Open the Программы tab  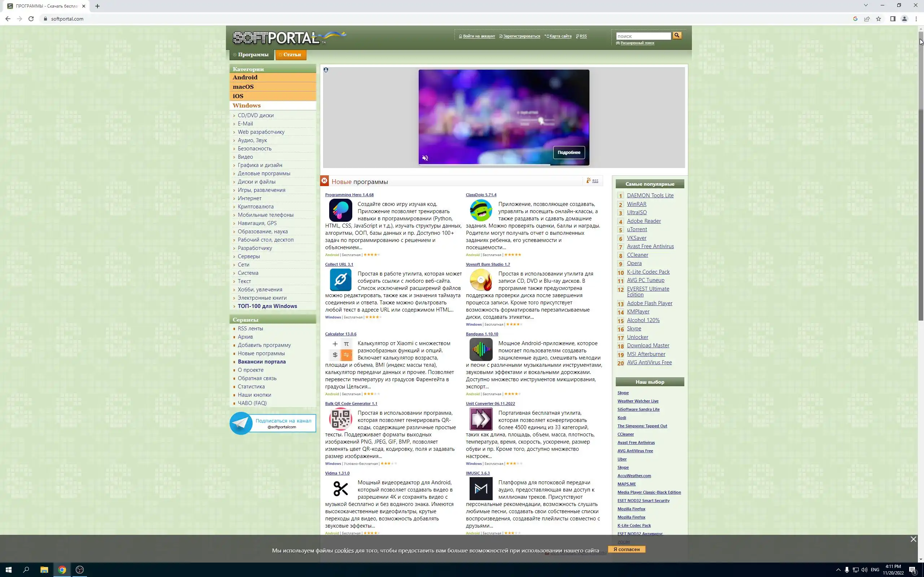(x=252, y=54)
